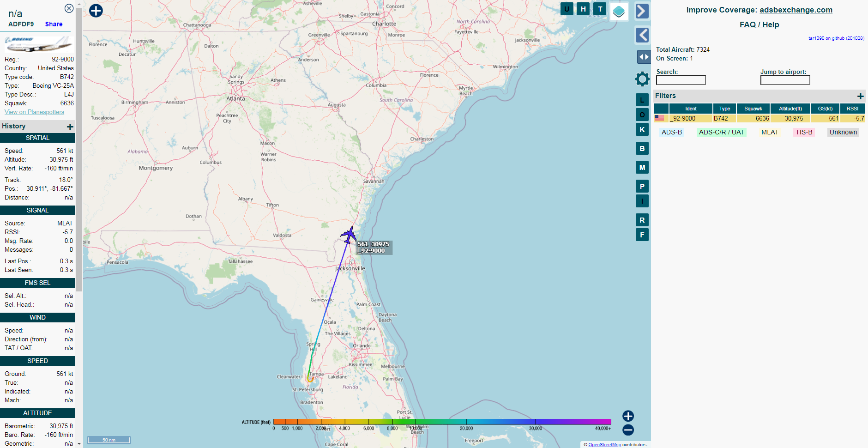Viewport: 868px width, 448px height.
Task: Click the map zoom in plus icon
Action: pyautogui.click(x=628, y=416)
